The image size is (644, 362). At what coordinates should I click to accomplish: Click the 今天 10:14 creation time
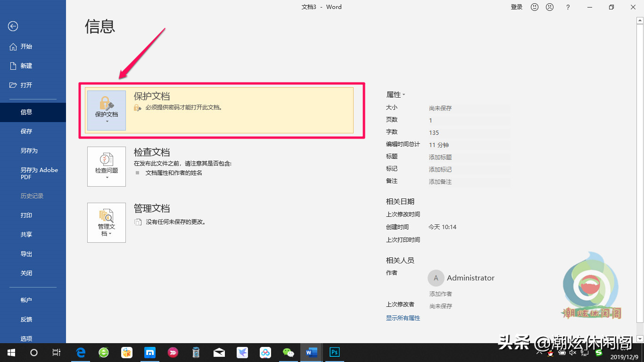442,227
